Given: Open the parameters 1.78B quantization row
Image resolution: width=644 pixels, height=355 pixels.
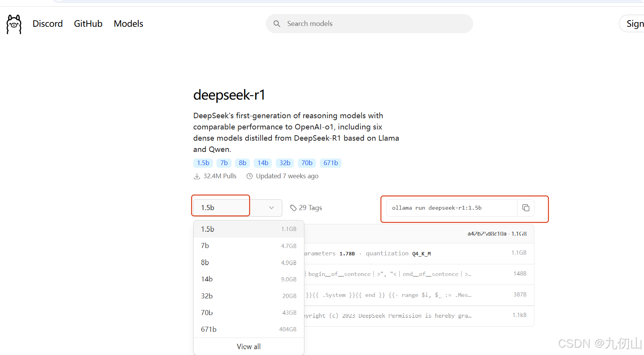Looking at the screenshot, I should pos(419,253).
